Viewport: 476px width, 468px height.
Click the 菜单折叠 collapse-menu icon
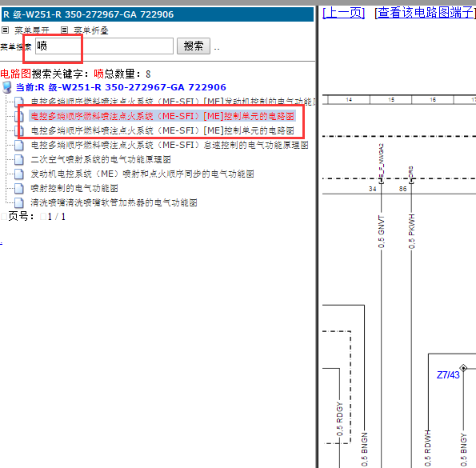64,30
